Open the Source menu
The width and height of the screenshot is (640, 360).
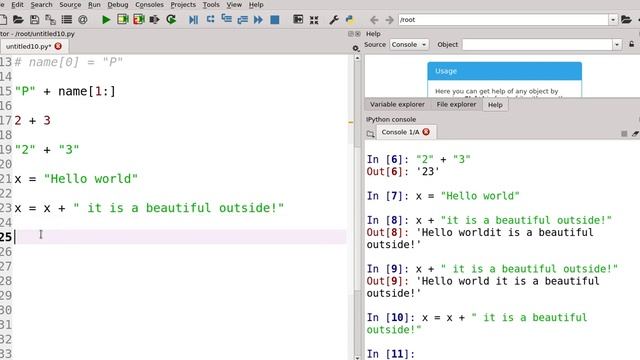click(x=70, y=4)
